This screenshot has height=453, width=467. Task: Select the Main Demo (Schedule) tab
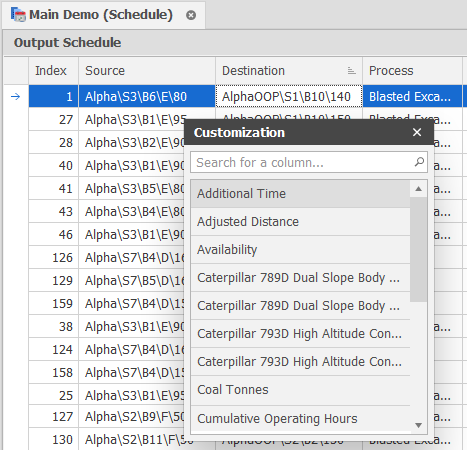[104, 15]
